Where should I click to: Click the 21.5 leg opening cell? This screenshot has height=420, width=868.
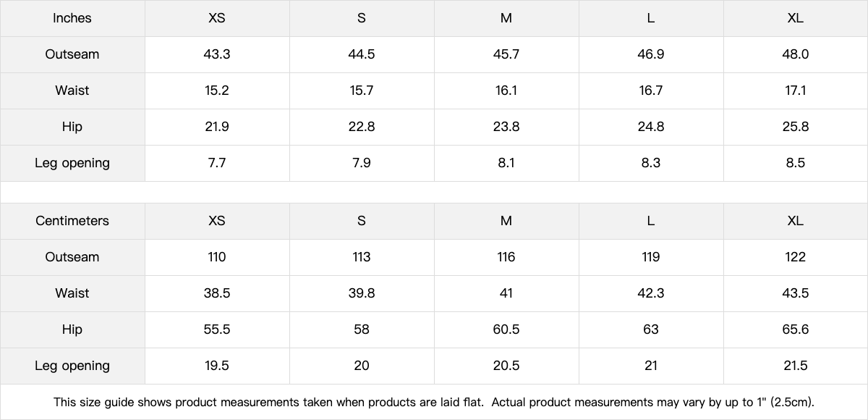point(796,366)
